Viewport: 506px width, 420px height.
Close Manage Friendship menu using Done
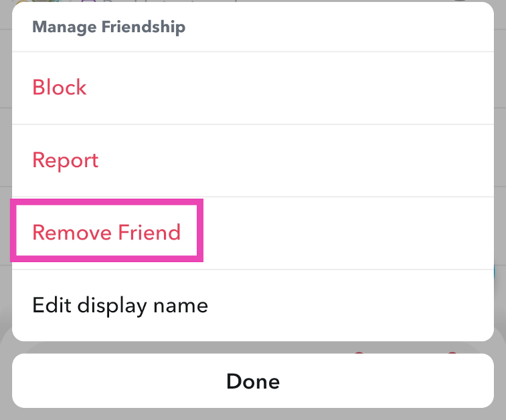click(253, 381)
